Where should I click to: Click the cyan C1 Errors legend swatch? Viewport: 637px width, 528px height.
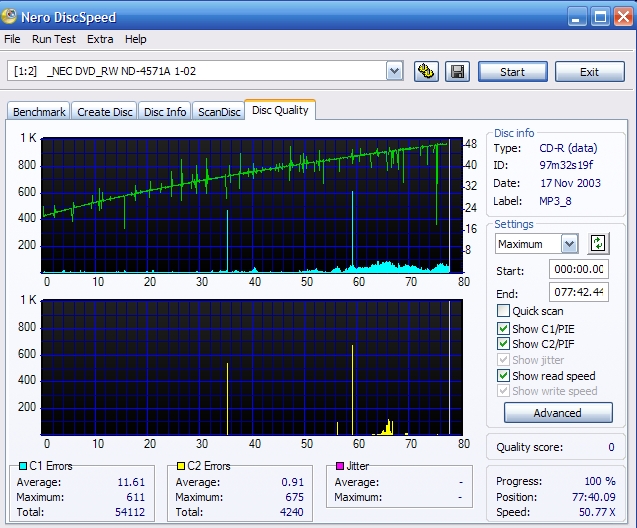point(23,466)
